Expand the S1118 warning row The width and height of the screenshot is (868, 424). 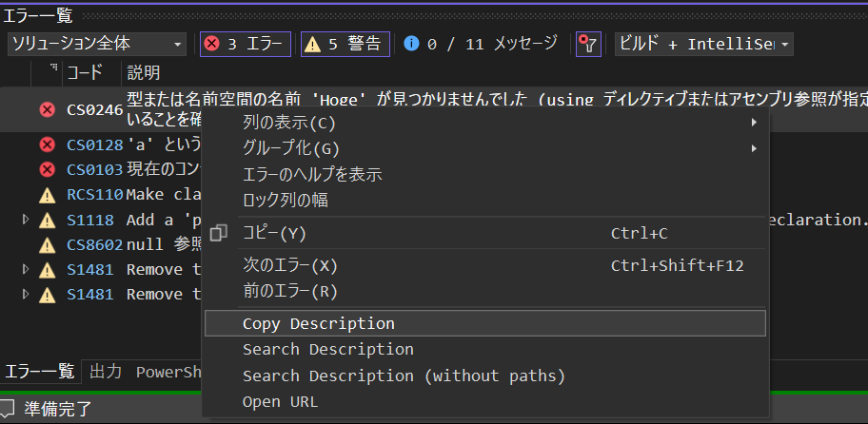pyautogui.click(x=26, y=220)
